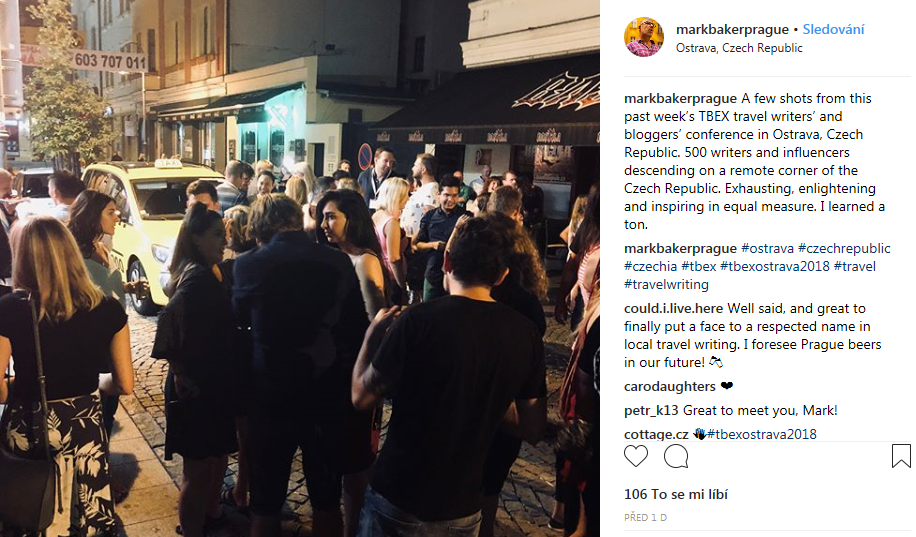Click the PŘED 1 D timestamp
This screenshot has height=537, width=916.
click(x=646, y=518)
